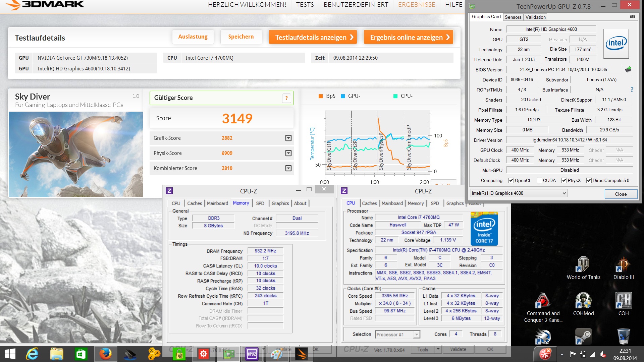Viewport: 644px width, 362px height.
Task: Click the OK button in right CPU-Z
Action: pos(490,349)
